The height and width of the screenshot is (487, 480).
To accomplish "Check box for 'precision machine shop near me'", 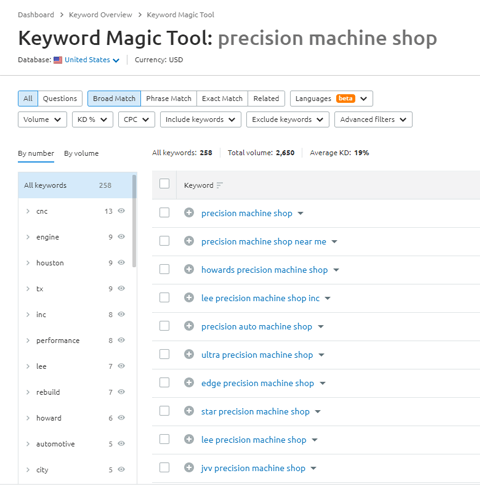I will pos(164,241).
